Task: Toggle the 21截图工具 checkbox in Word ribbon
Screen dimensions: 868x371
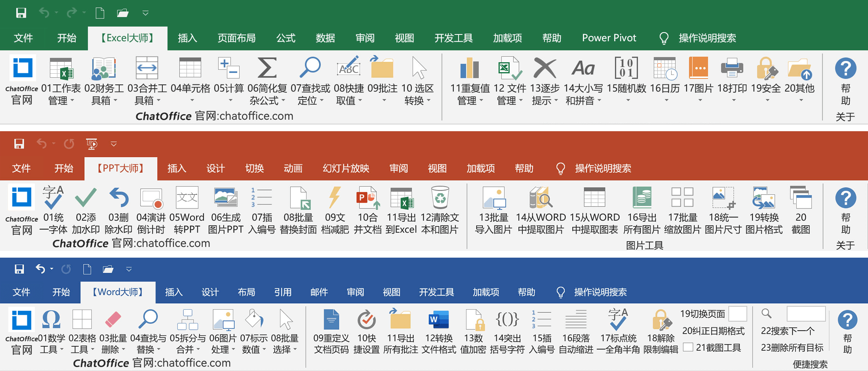Action: 688,348
